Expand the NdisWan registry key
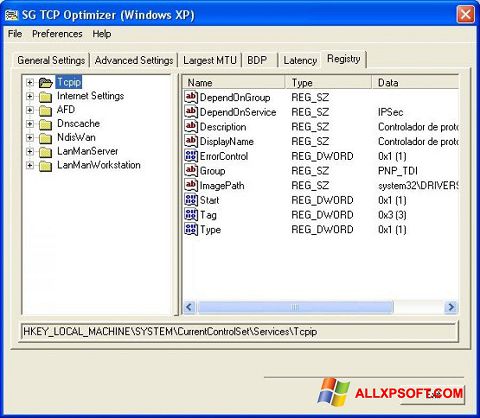The width and height of the screenshot is (480, 418). 30,138
